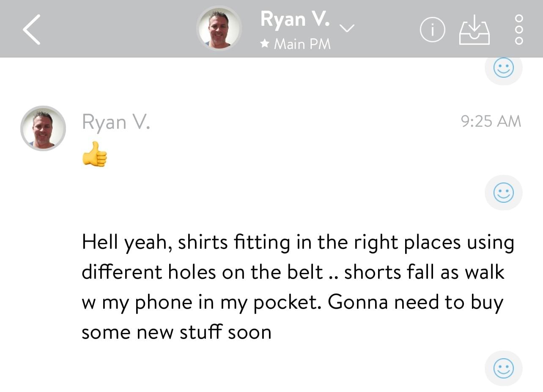
Task: React with smiley below the thumbs up
Action: click(503, 193)
